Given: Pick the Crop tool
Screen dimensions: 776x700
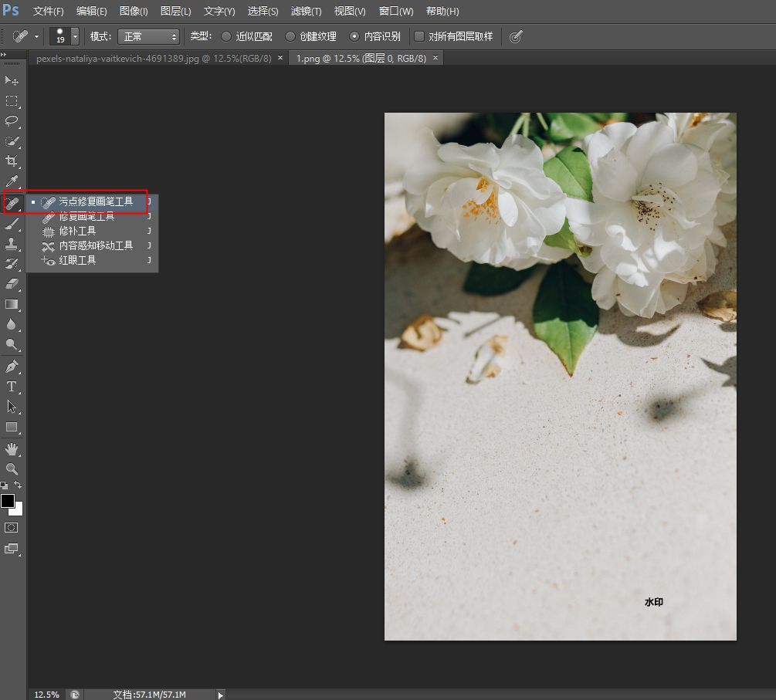Looking at the screenshot, I should 12,161.
